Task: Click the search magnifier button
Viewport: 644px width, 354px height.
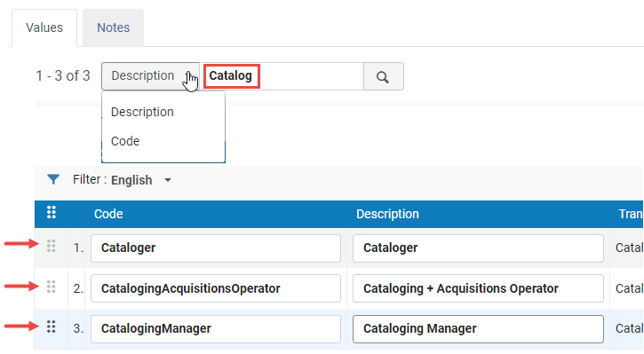Action: [x=383, y=76]
